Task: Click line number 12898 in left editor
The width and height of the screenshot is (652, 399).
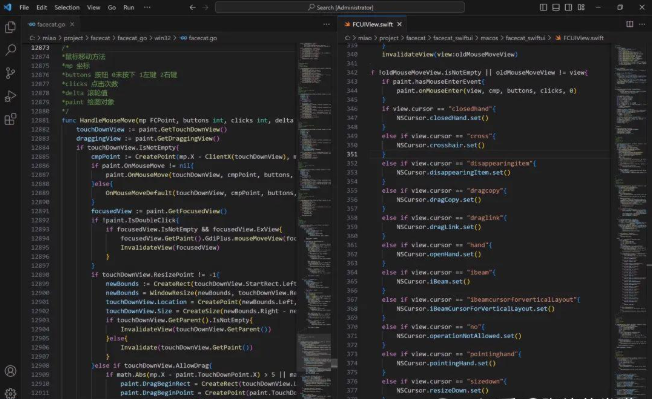Action: click(x=40, y=275)
